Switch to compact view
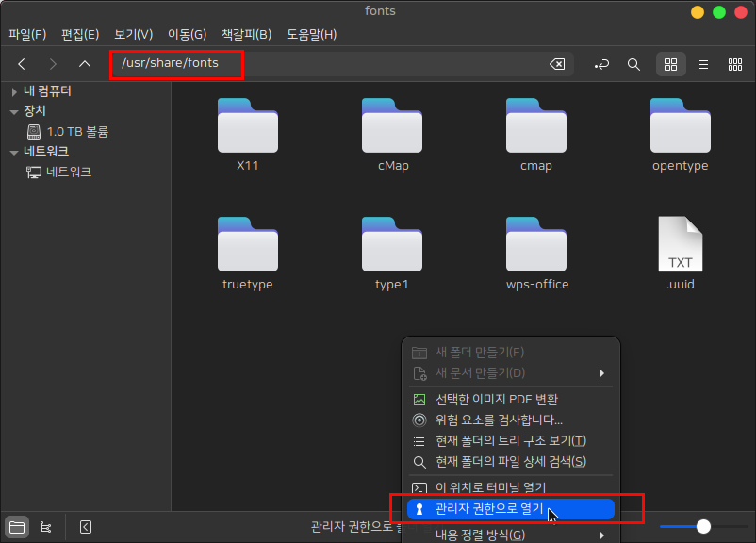This screenshot has height=543, width=756. (x=735, y=64)
